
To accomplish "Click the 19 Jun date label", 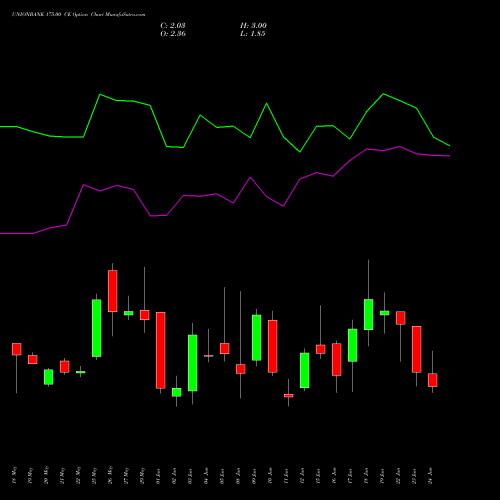I will point(382,476).
